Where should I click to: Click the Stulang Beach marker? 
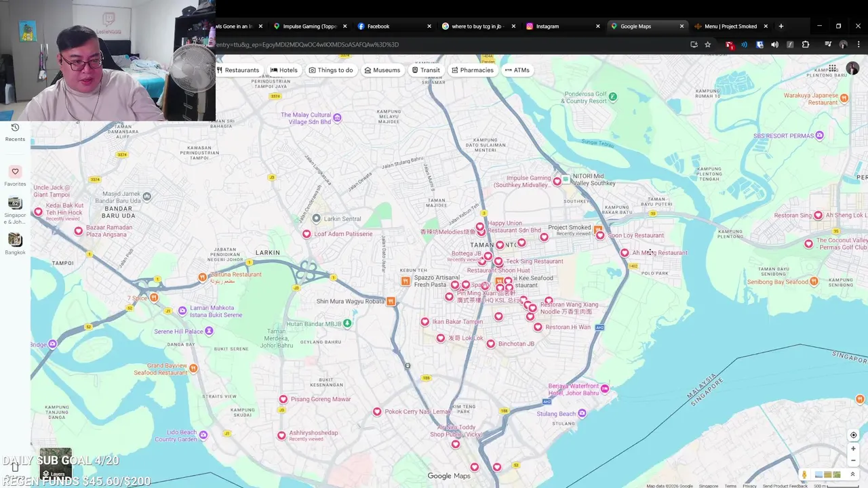point(582,413)
